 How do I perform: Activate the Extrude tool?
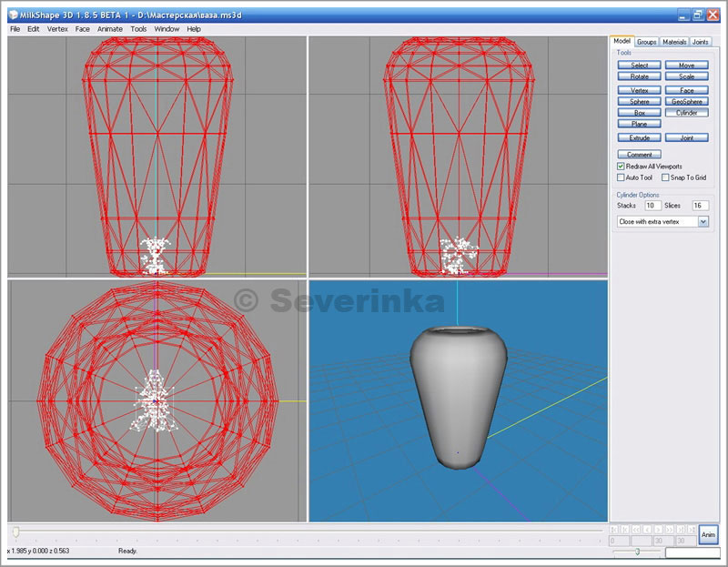coord(640,137)
